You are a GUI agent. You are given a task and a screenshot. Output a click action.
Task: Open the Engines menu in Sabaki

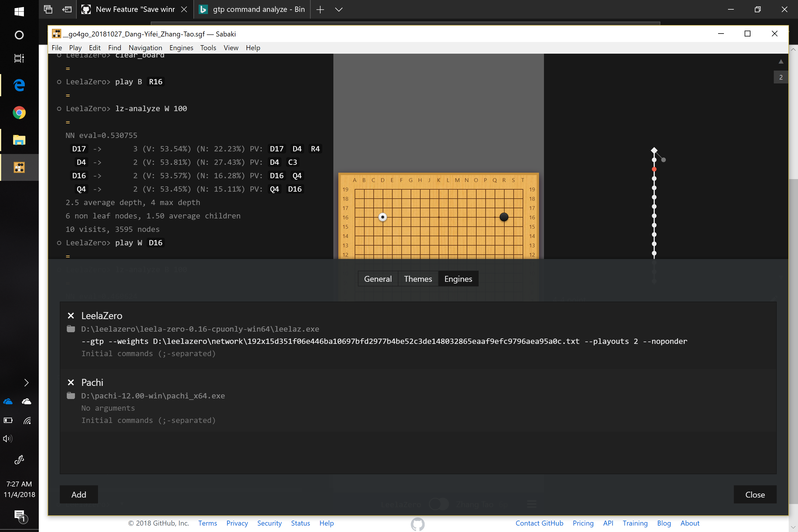[x=181, y=48]
